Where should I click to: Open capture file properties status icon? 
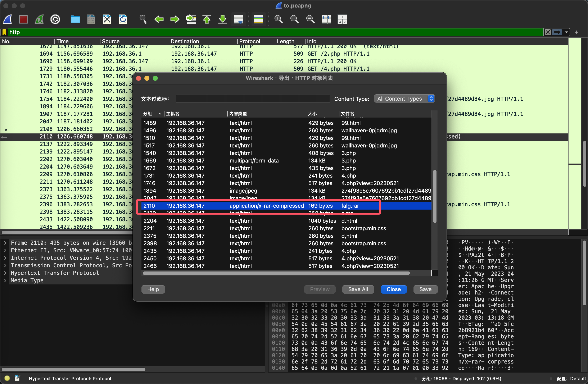tap(17, 378)
